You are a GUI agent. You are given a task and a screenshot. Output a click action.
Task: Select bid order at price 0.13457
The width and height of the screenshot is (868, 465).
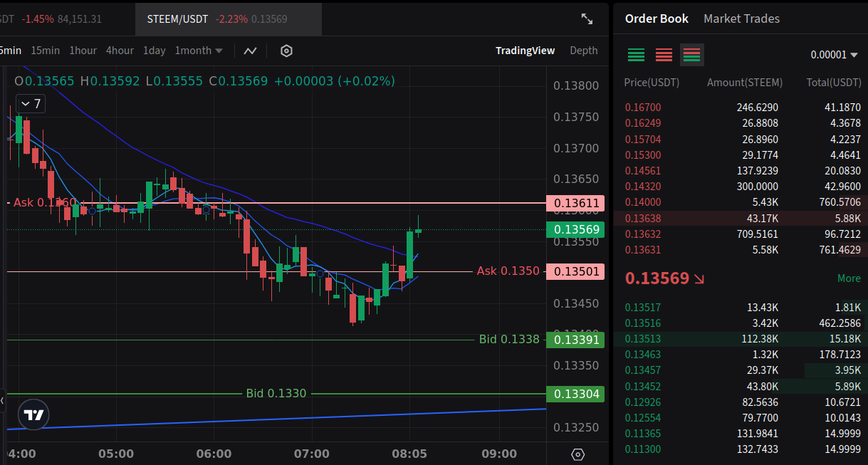click(741, 370)
